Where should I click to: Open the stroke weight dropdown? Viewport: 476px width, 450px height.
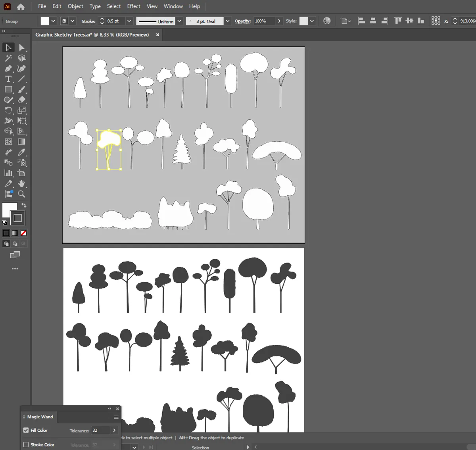click(129, 21)
